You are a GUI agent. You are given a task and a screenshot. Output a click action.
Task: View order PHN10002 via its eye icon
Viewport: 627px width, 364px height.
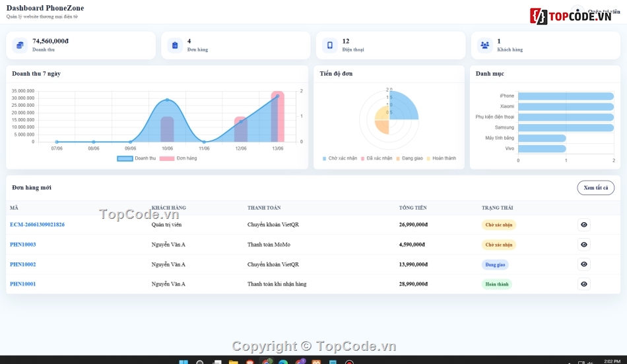click(584, 264)
